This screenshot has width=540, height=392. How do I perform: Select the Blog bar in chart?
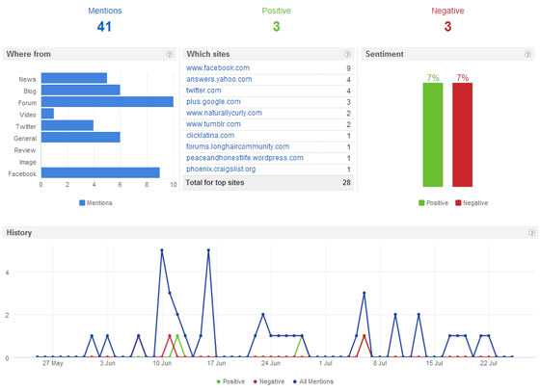[x=81, y=91]
